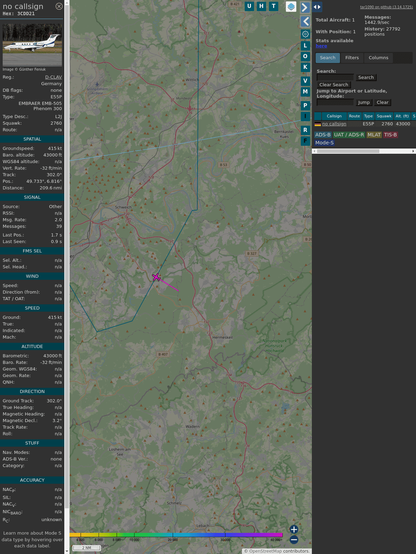Click the E55P type cell in table
416x554 pixels.
coord(368,124)
